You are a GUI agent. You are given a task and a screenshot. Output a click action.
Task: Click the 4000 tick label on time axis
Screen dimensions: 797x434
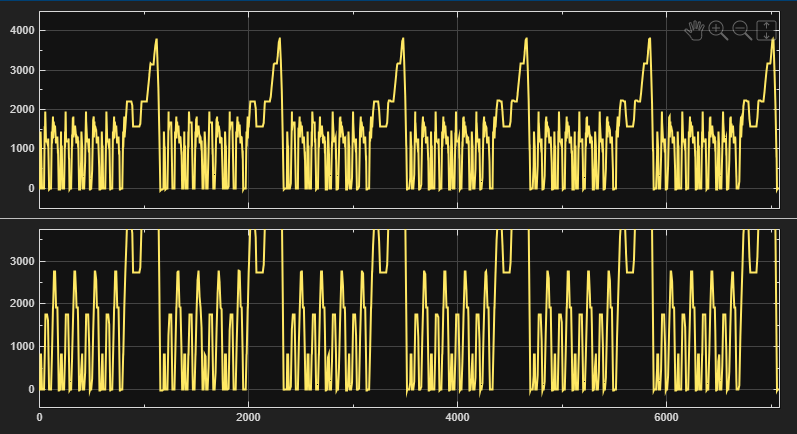pos(457,417)
